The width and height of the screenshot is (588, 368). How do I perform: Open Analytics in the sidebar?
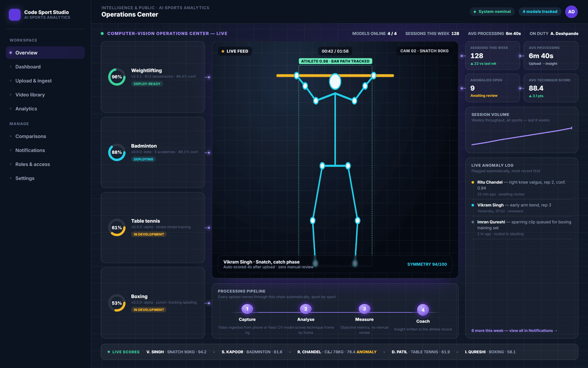[x=45, y=109]
